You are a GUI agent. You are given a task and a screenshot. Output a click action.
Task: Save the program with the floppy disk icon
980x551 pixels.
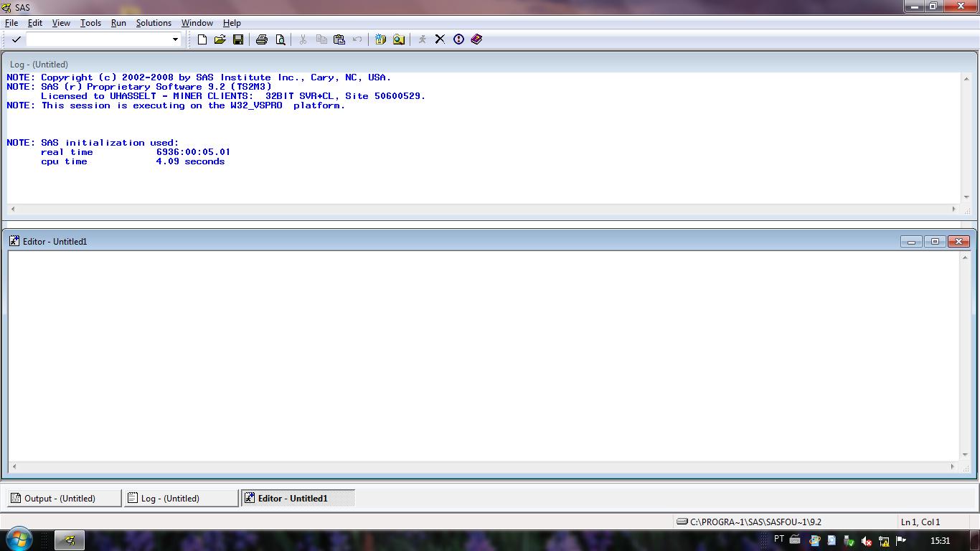pos(238,39)
